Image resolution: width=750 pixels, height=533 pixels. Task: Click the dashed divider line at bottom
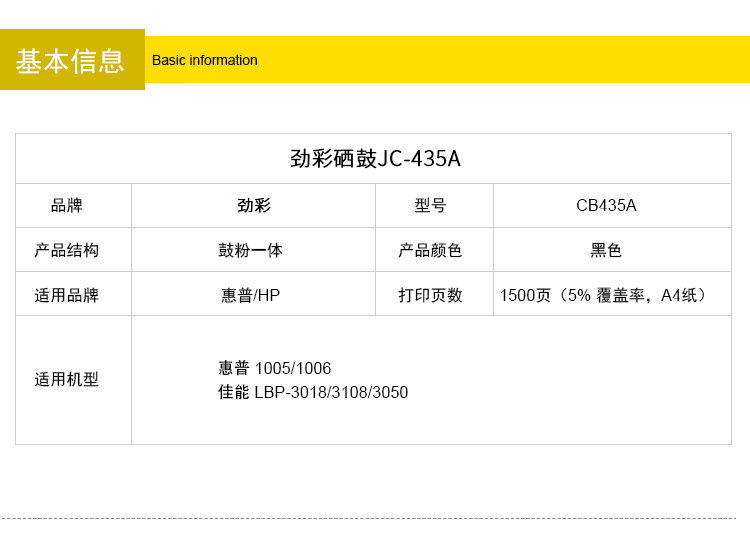click(375, 518)
